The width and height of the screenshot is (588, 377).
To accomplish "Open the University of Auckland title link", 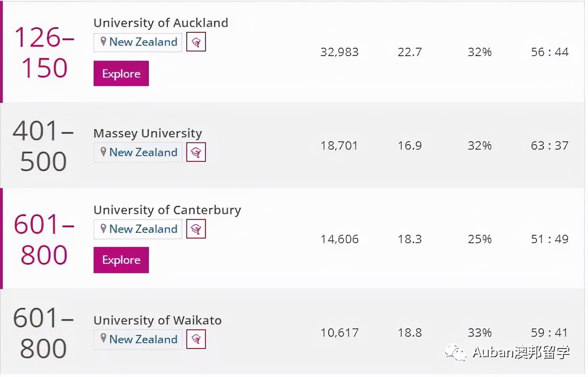I will click(x=161, y=23).
